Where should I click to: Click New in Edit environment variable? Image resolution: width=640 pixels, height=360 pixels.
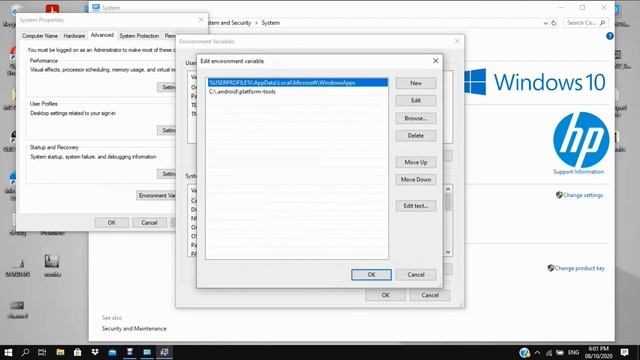416,83
